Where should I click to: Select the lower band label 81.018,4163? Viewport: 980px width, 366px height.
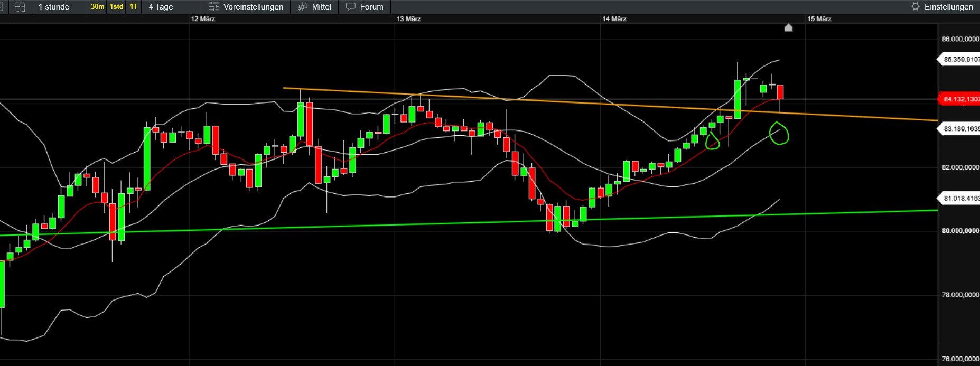tap(958, 199)
